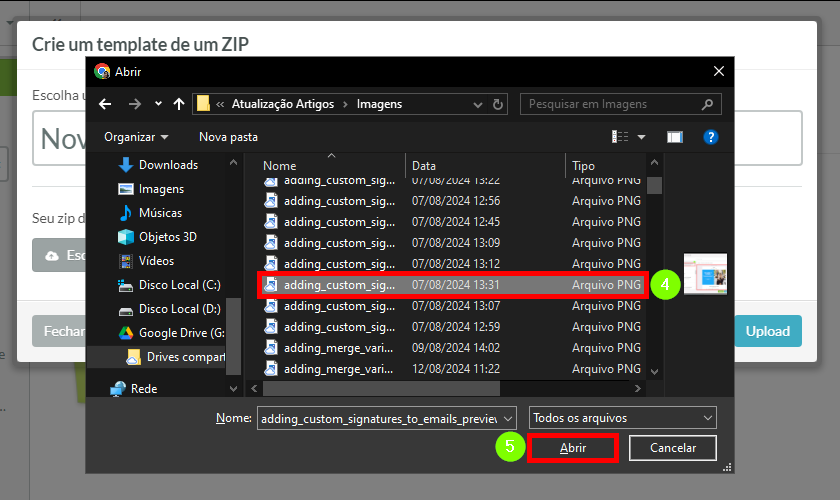Refresh the Imagens folder listing

click(x=498, y=105)
